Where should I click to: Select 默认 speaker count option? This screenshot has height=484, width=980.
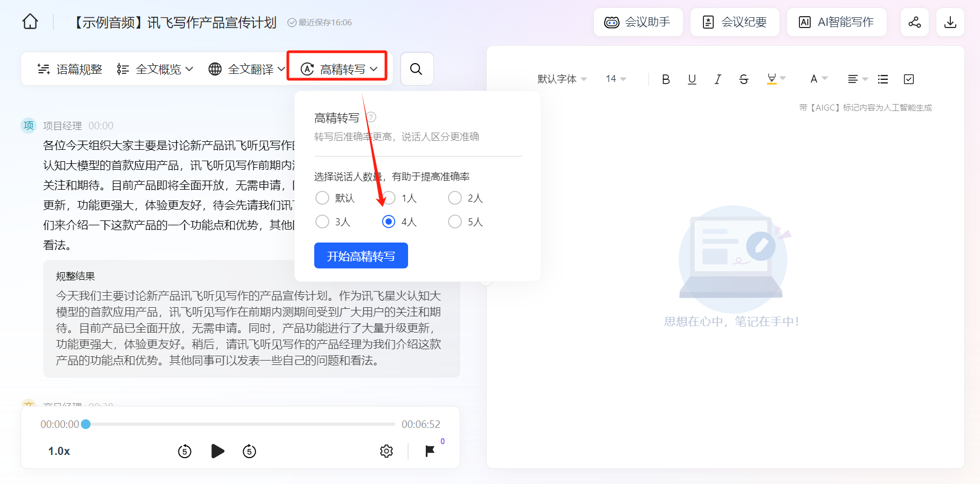click(335, 198)
